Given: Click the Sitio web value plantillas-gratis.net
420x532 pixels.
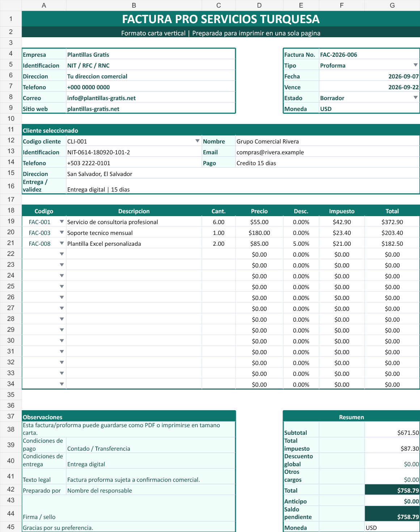Looking at the screenshot, I should [150, 109].
